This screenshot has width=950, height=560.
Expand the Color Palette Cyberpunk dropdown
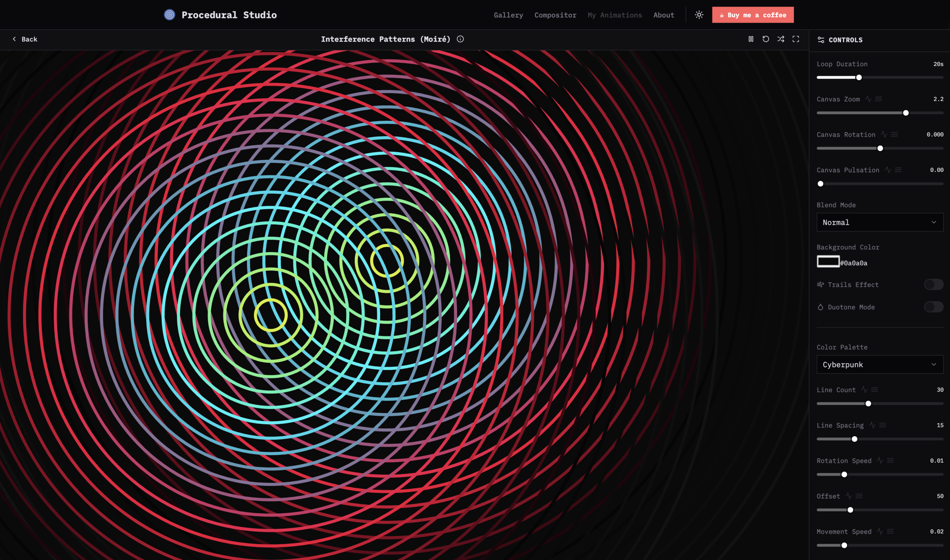tap(880, 364)
